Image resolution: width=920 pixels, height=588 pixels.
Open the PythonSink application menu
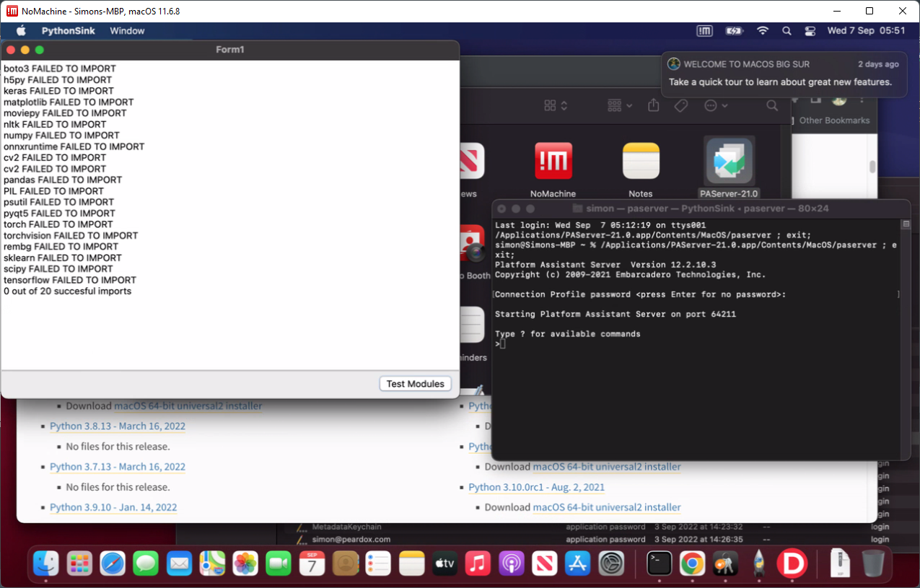pos(68,31)
